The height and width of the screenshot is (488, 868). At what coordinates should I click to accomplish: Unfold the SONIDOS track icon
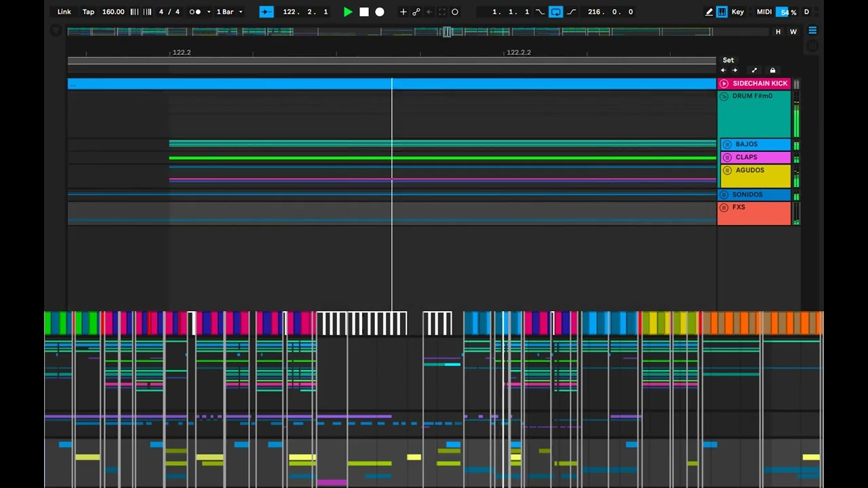click(724, 195)
